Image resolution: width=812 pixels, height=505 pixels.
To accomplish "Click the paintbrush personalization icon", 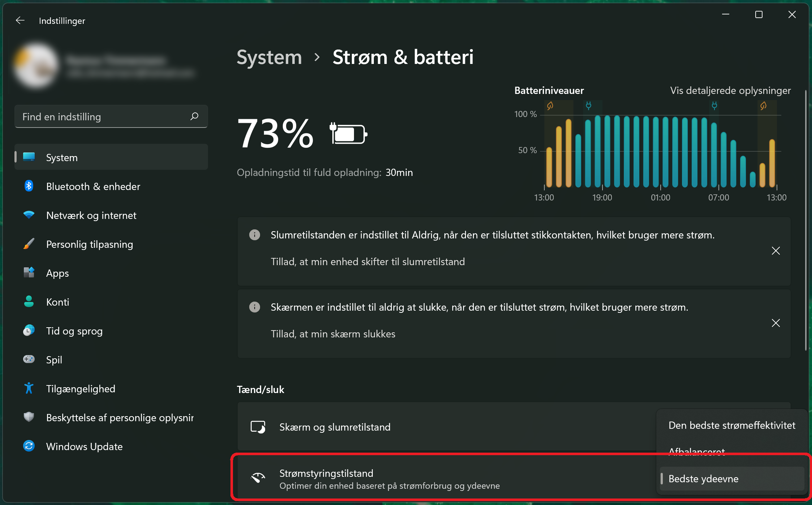I will click(x=29, y=244).
